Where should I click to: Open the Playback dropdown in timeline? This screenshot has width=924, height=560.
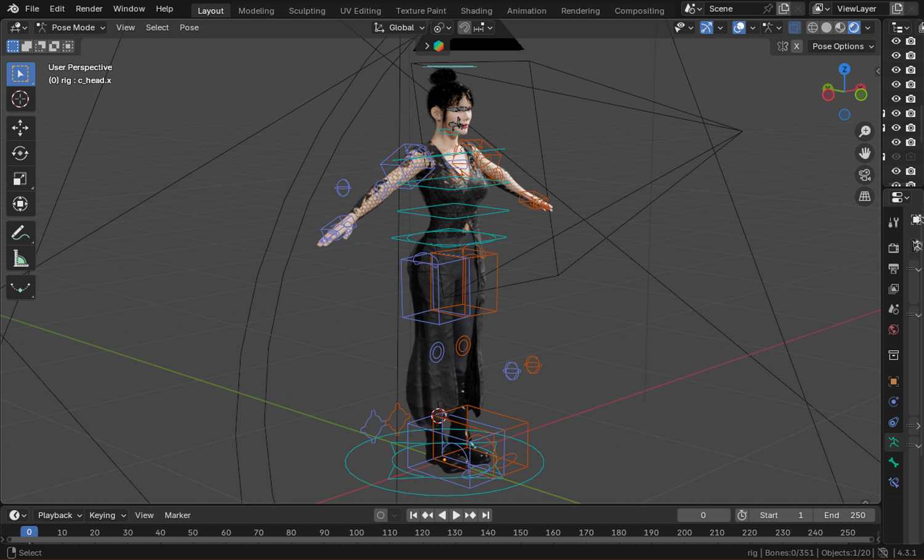59,515
